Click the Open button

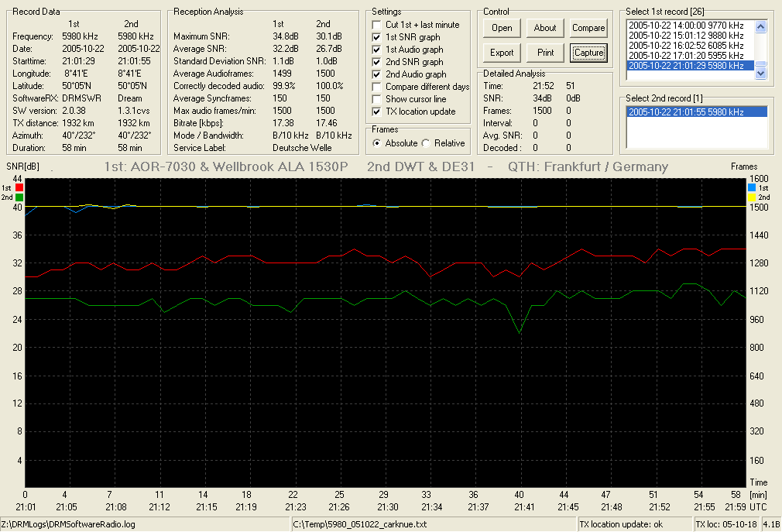[x=502, y=28]
